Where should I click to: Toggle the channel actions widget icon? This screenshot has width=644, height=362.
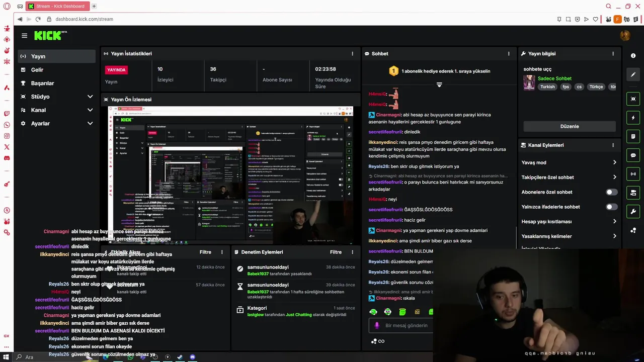click(633, 193)
